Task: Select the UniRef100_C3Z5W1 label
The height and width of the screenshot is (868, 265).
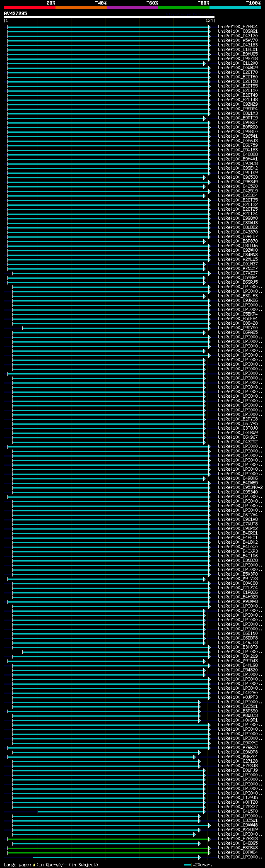Action: click(238, 821)
